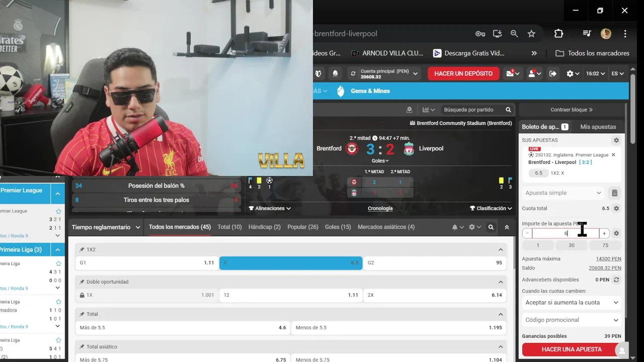Open the Apuesta simple bet type dropdown

click(x=563, y=193)
